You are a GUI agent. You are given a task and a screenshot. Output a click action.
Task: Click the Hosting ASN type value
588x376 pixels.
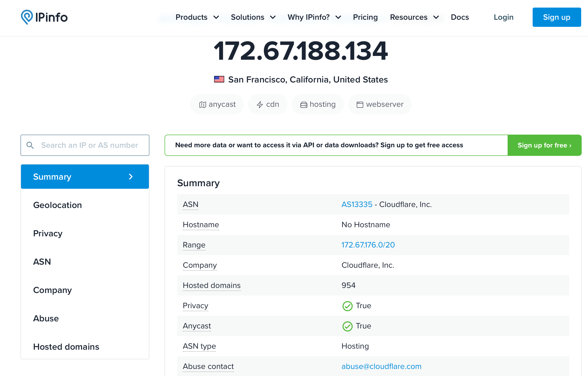(355, 346)
